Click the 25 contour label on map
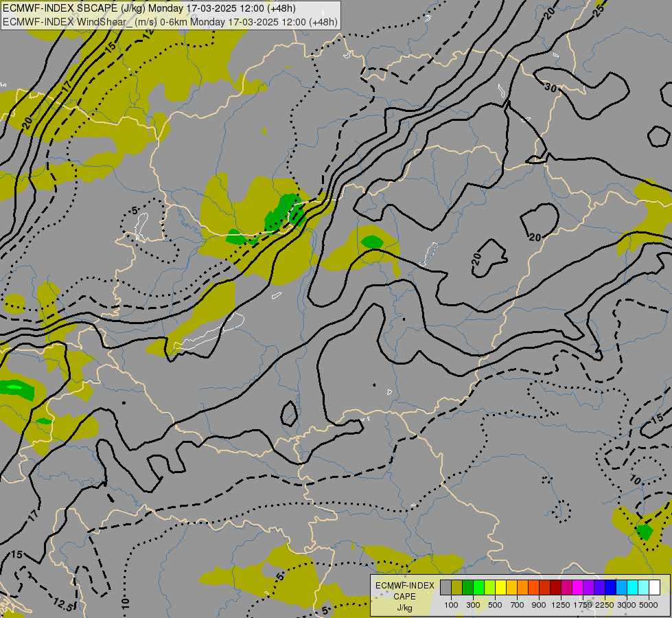 (600, 11)
